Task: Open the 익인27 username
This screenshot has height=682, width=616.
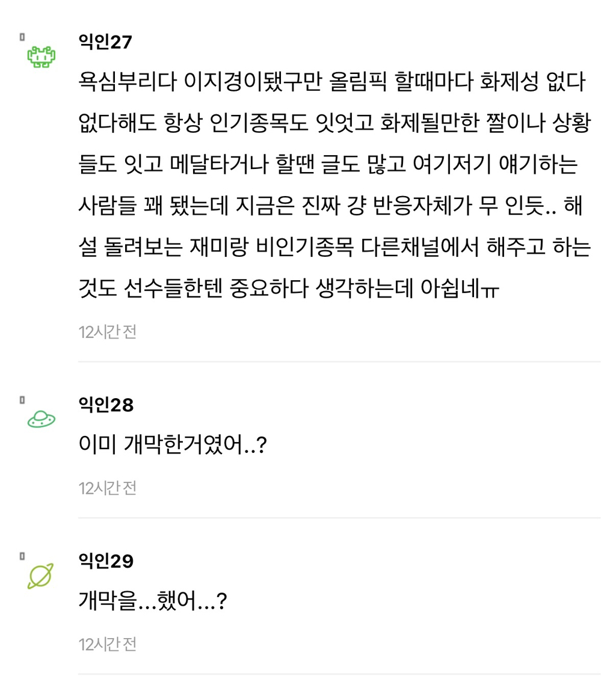Action: [x=105, y=42]
